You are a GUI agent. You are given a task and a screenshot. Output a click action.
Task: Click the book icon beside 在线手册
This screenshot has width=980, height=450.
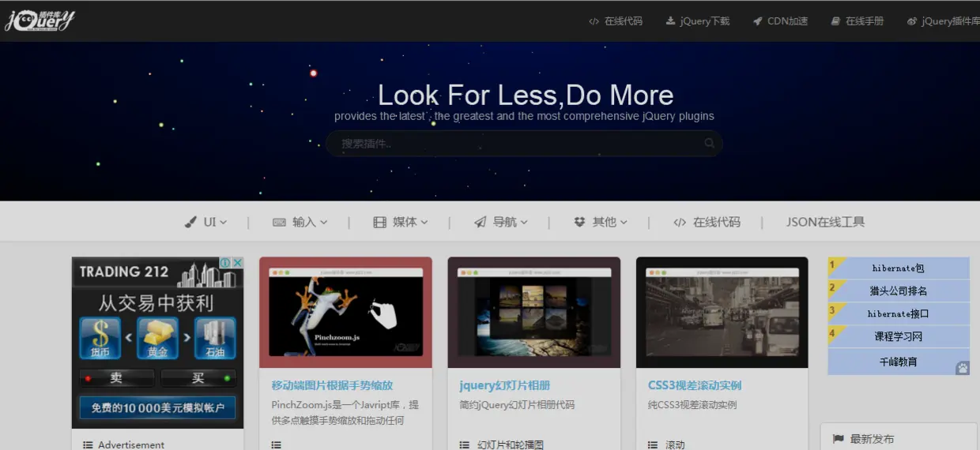click(x=835, y=21)
